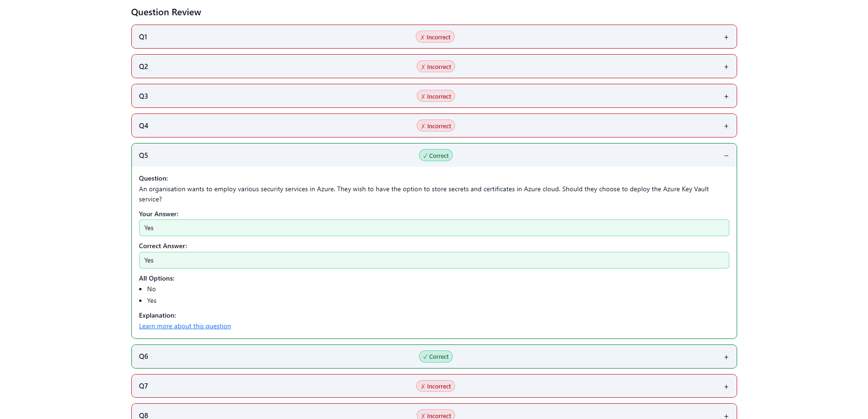868x419 pixels.
Task: Click the Incorrect badge on Q2
Action: (x=436, y=67)
